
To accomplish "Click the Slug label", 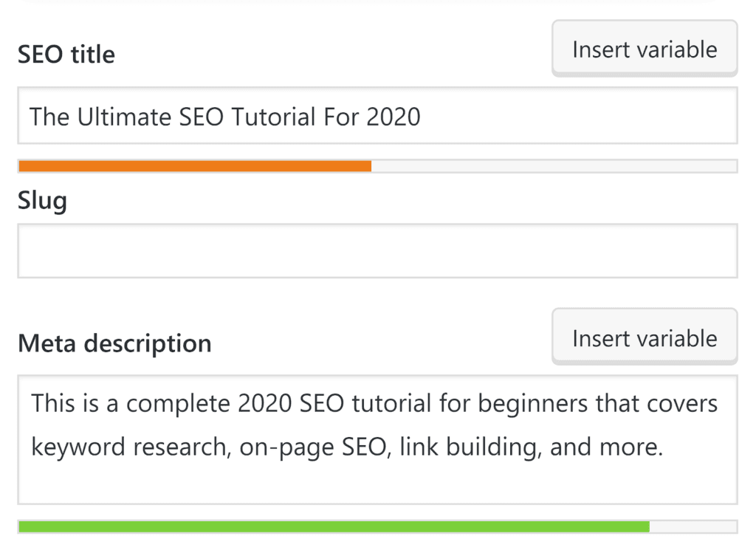I will coord(42,201).
